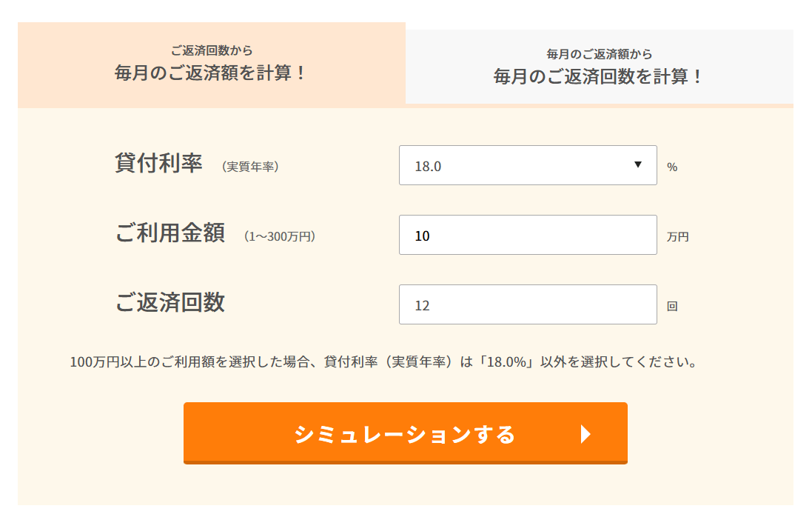The image size is (812, 520).
Task: Click the (実質年率) annotation beside 貸付利率
Action: [x=250, y=167]
